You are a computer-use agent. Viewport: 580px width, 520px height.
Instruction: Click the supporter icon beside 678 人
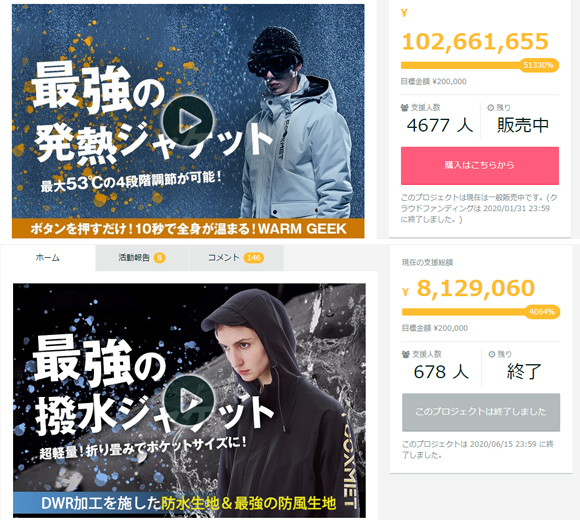click(x=405, y=354)
